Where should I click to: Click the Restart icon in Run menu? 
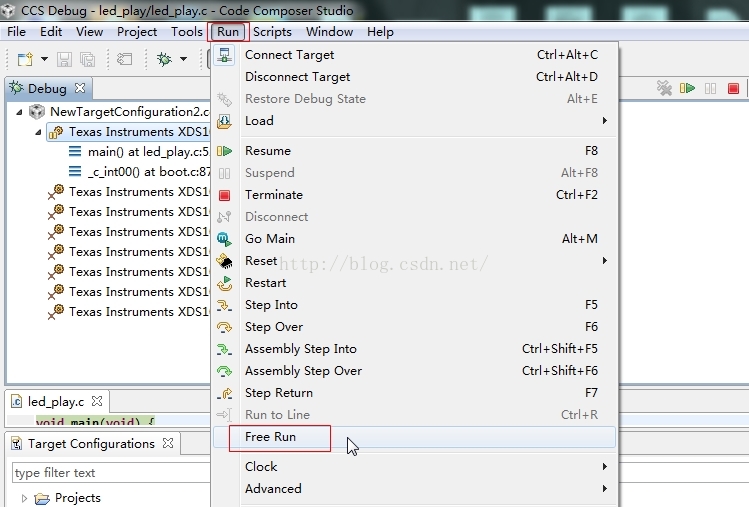[224, 283]
